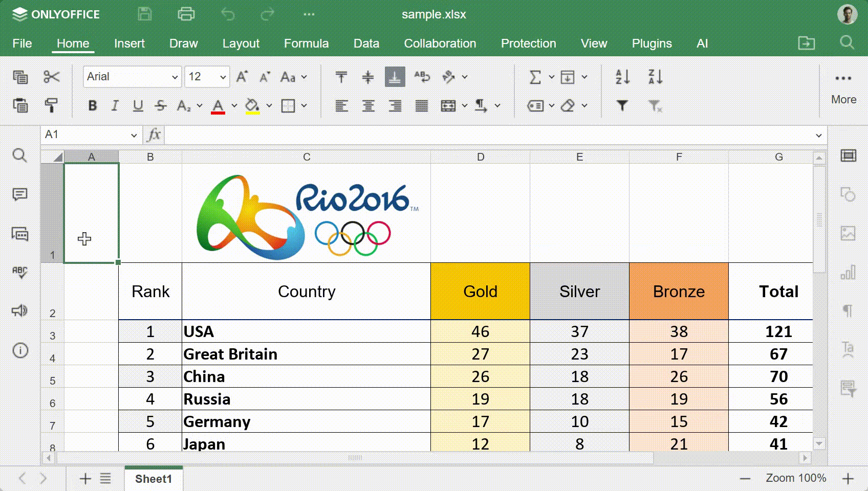Click the red font color swatch
This screenshot has width=868, height=491.
(x=218, y=106)
